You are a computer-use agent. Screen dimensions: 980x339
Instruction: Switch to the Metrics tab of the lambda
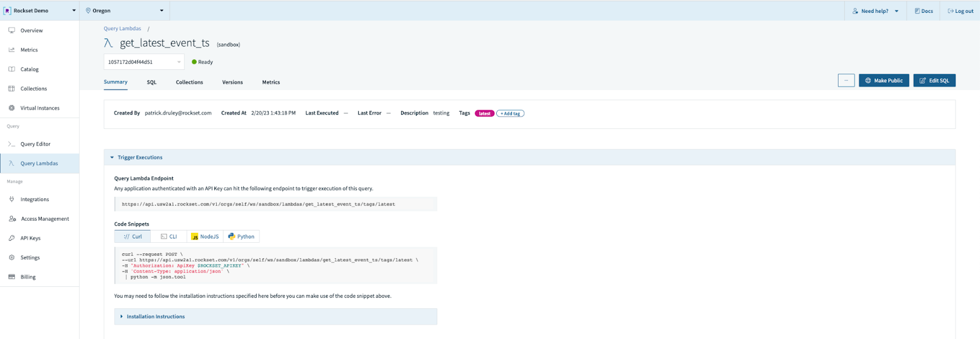click(x=271, y=82)
